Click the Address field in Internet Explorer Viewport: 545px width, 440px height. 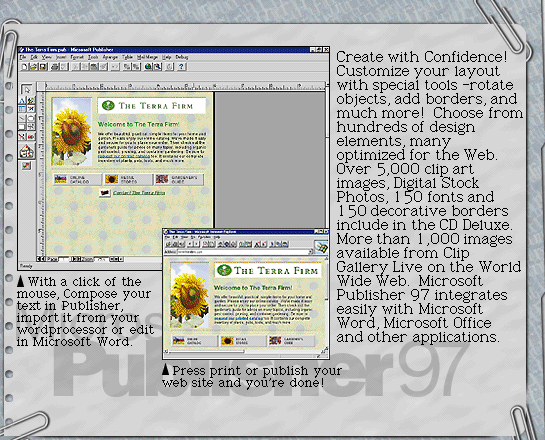(x=243, y=252)
